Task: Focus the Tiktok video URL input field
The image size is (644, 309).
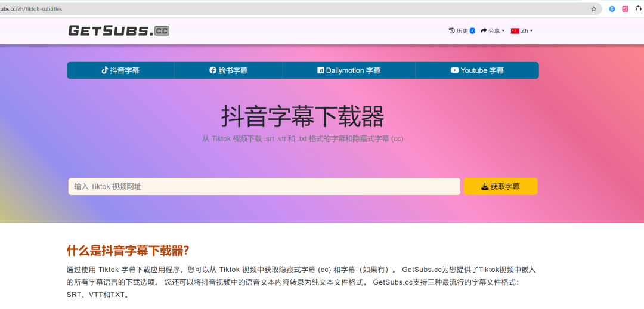Action: (x=264, y=187)
